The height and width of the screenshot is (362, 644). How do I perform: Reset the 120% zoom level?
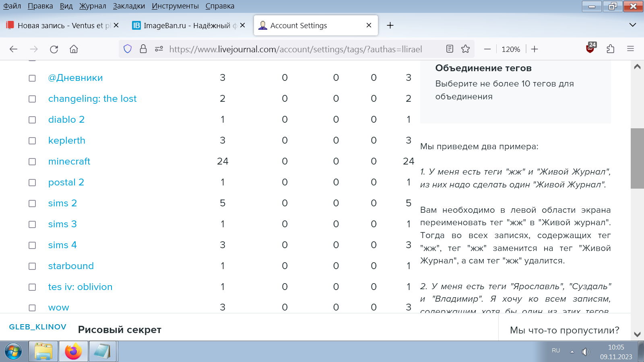(511, 49)
